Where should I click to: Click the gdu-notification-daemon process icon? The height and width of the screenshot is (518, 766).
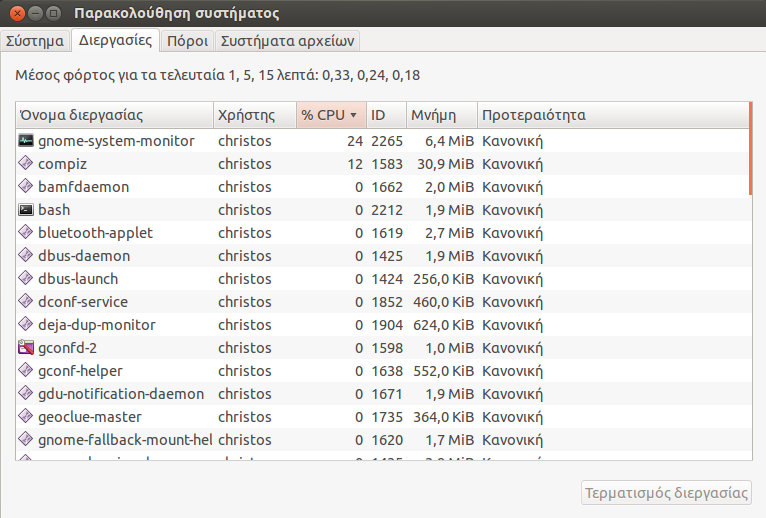point(26,393)
